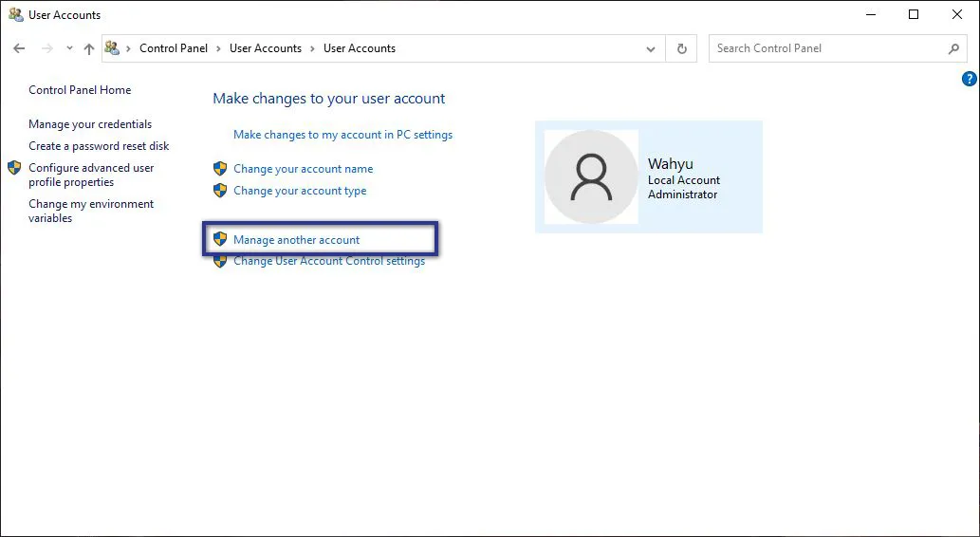
Task: Click Make changes to your user account heading
Action: (329, 98)
